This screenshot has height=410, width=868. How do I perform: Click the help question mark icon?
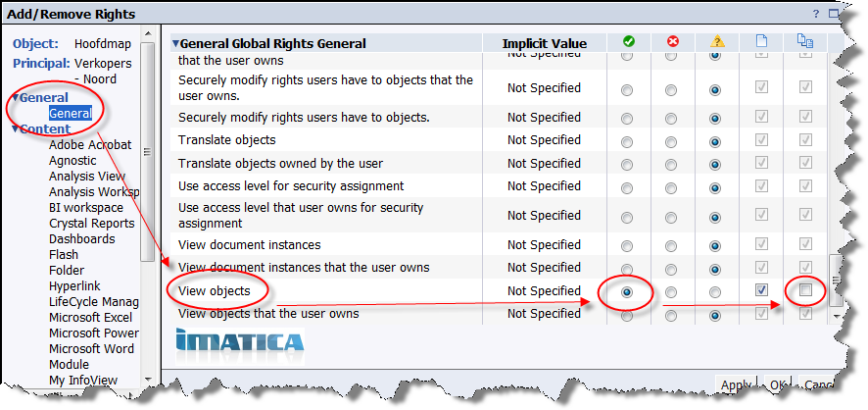[816, 15]
